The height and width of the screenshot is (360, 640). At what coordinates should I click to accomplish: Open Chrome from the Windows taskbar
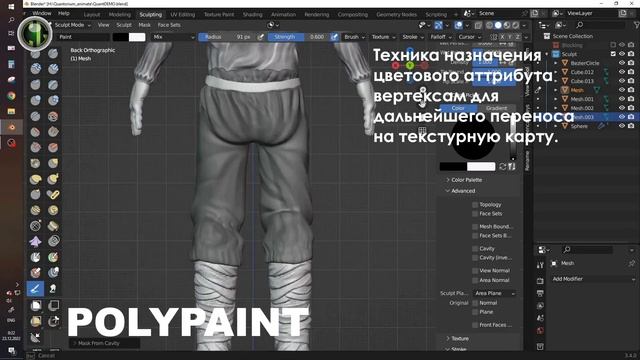tap(11, 96)
